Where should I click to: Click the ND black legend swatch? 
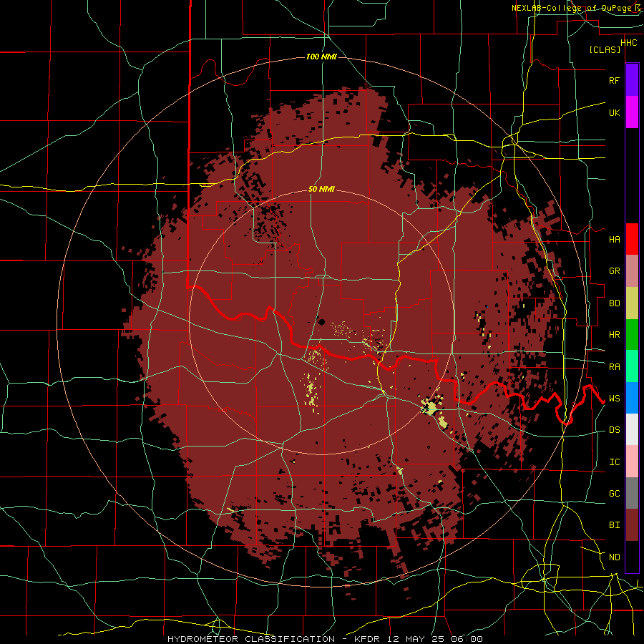(632, 557)
